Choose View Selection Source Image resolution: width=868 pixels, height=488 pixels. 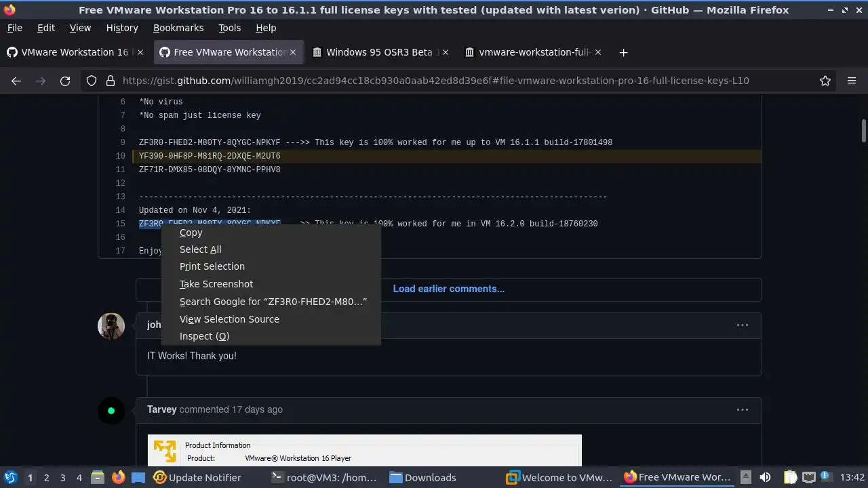pos(271,319)
